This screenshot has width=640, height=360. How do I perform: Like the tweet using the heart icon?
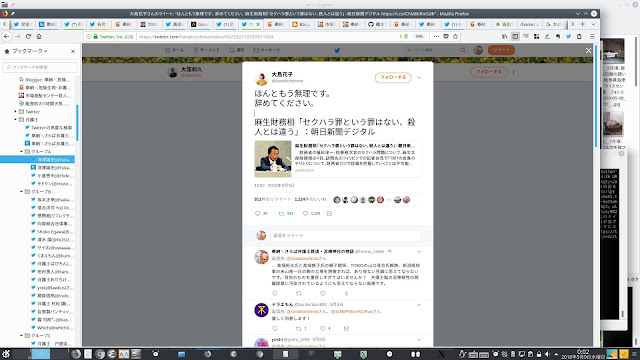coord(305,213)
